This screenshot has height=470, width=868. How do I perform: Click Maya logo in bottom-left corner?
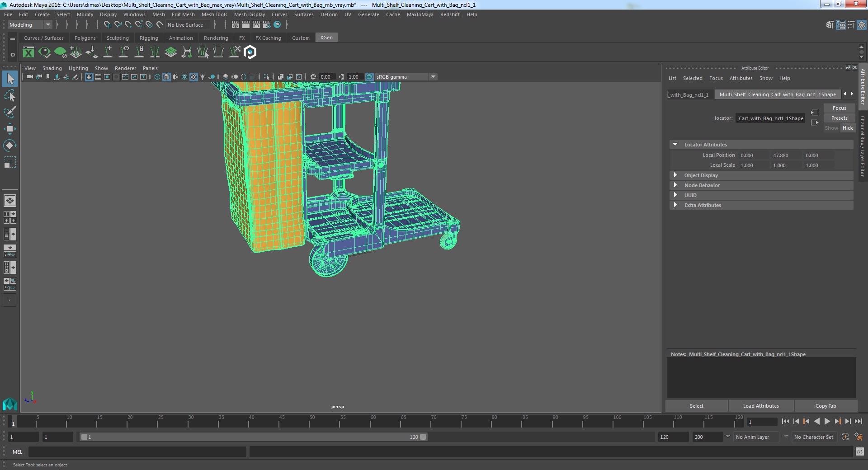pyautogui.click(x=9, y=404)
